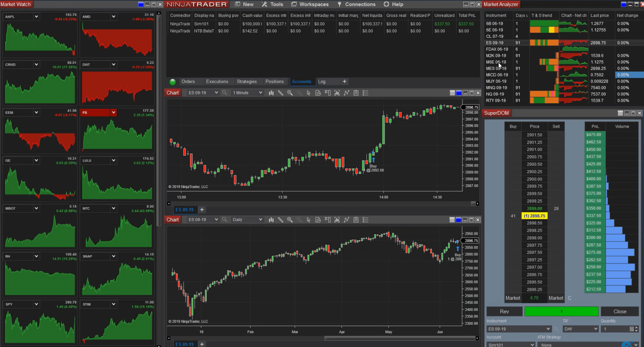Open the New menu in NinjaTrader
644x347 pixels.
[244, 4]
